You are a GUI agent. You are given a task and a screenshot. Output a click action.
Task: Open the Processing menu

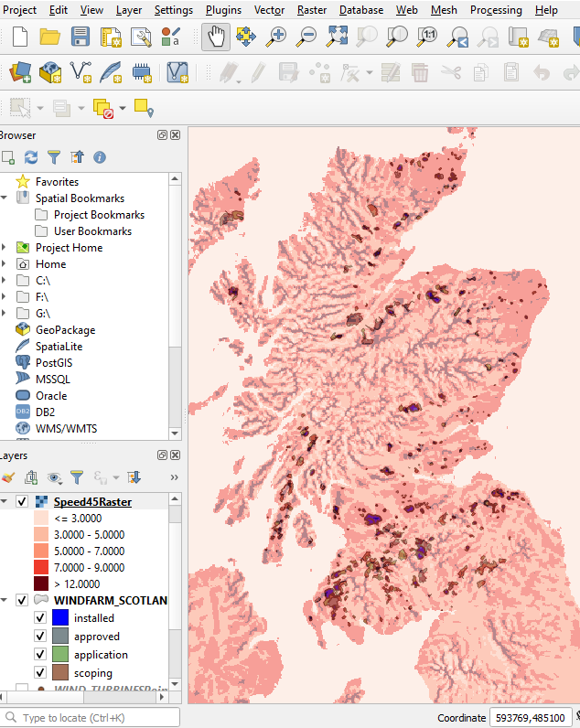(x=495, y=10)
